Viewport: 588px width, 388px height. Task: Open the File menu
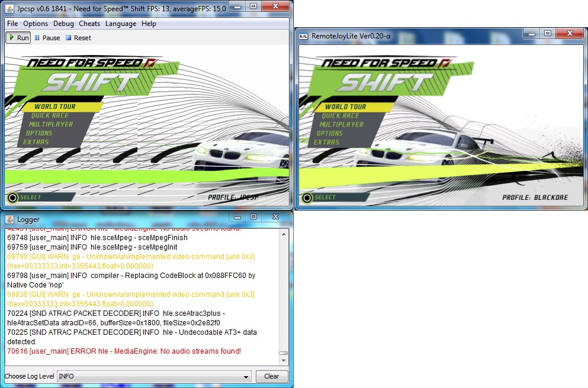(12, 24)
